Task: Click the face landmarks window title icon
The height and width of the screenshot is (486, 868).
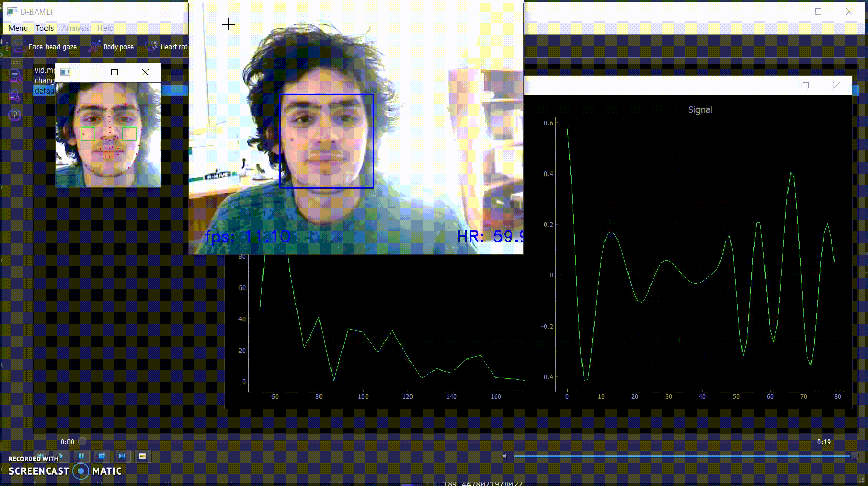Action: 65,72
